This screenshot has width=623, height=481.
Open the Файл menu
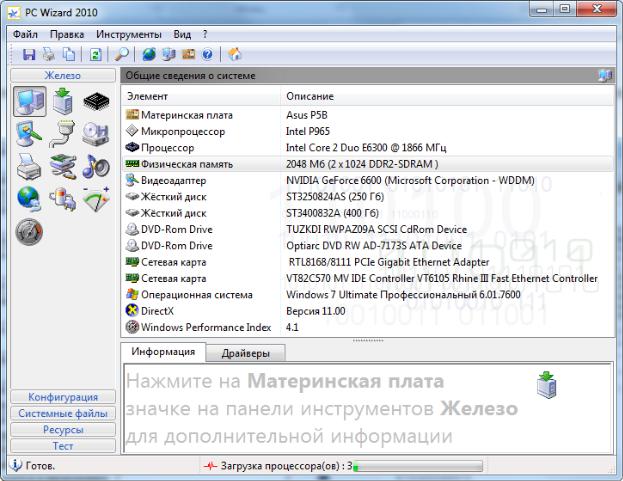25,35
